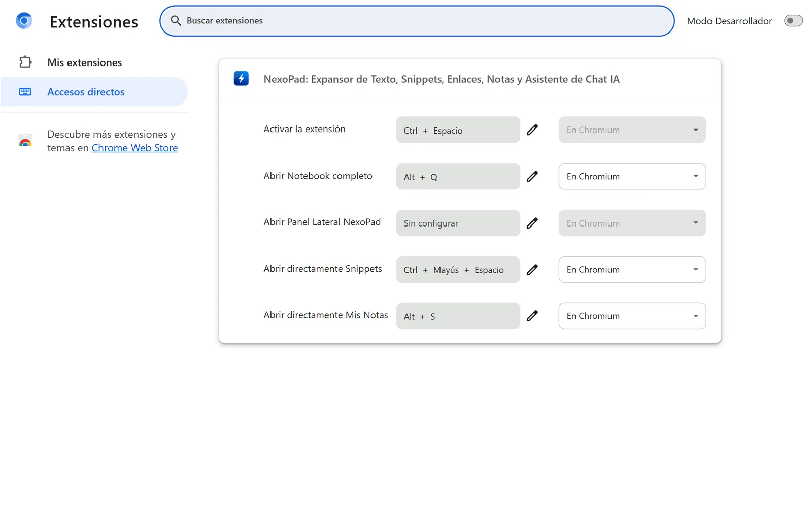Open scope dropdown for Activar la extensión
The height and width of the screenshot is (517, 812).
(x=632, y=130)
